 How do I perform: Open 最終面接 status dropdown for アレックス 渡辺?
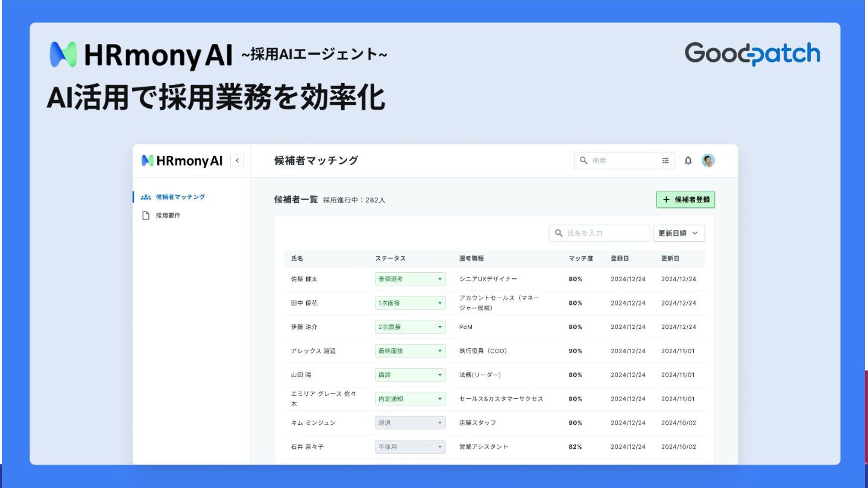410,351
